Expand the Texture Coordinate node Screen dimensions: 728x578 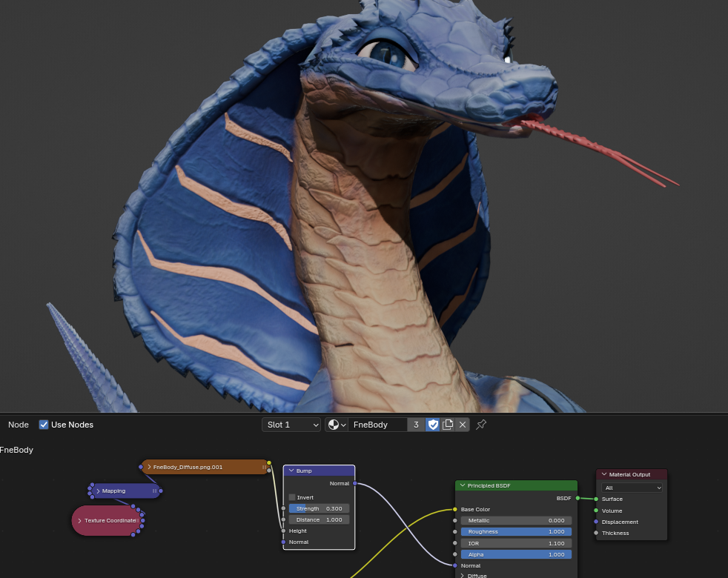80,520
